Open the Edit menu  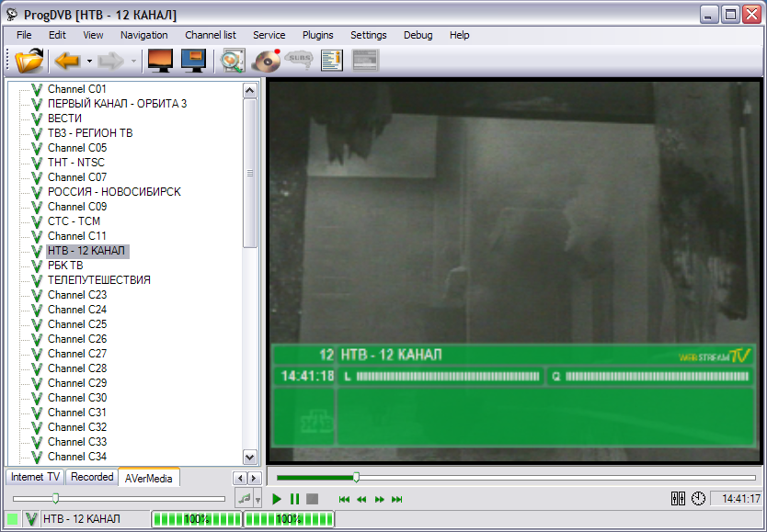(57, 35)
